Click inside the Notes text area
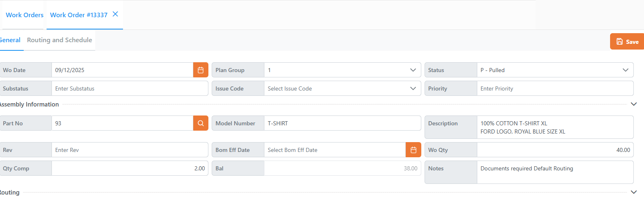644x197 pixels. click(x=555, y=172)
